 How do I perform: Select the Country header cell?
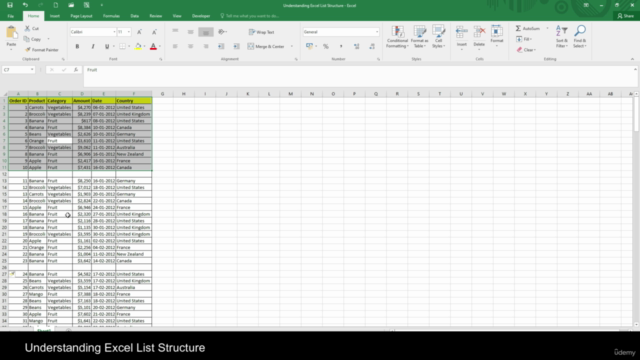133,101
